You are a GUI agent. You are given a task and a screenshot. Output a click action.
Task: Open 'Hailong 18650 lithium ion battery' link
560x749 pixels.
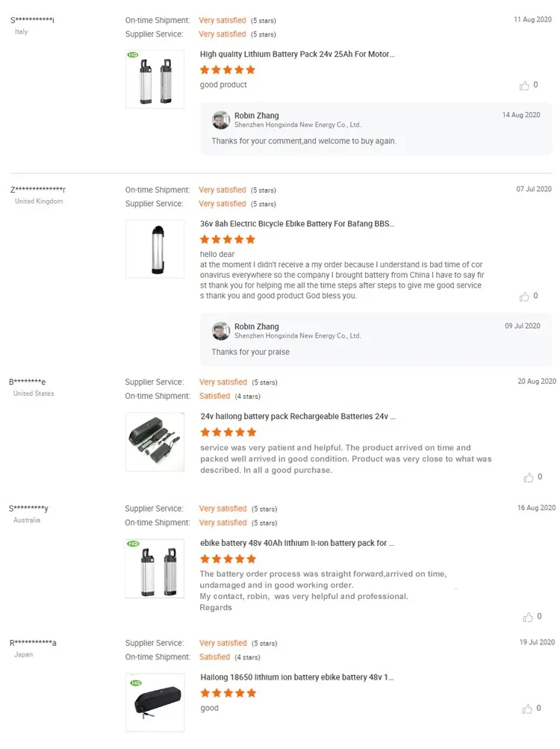tap(297, 677)
